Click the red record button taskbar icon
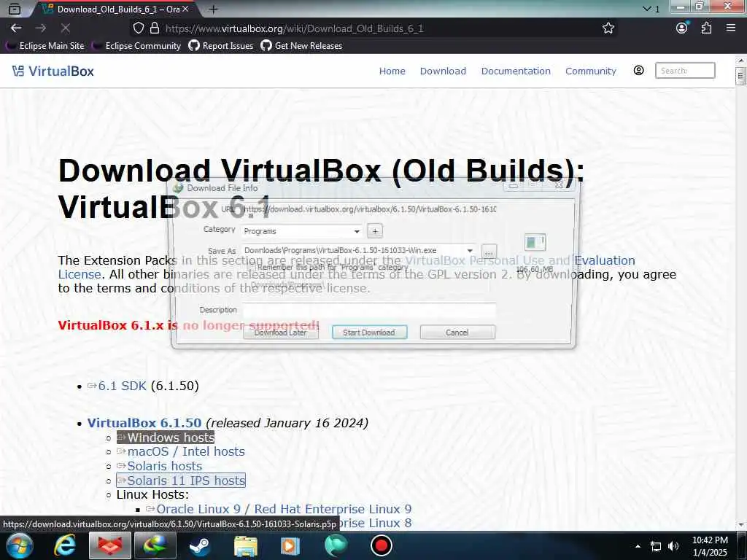The image size is (747, 560). 381,545
